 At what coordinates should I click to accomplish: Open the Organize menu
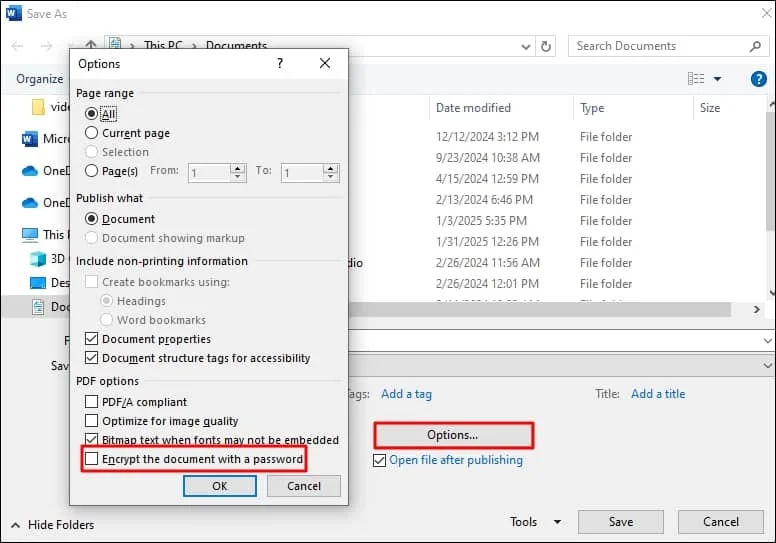tap(40, 79)
